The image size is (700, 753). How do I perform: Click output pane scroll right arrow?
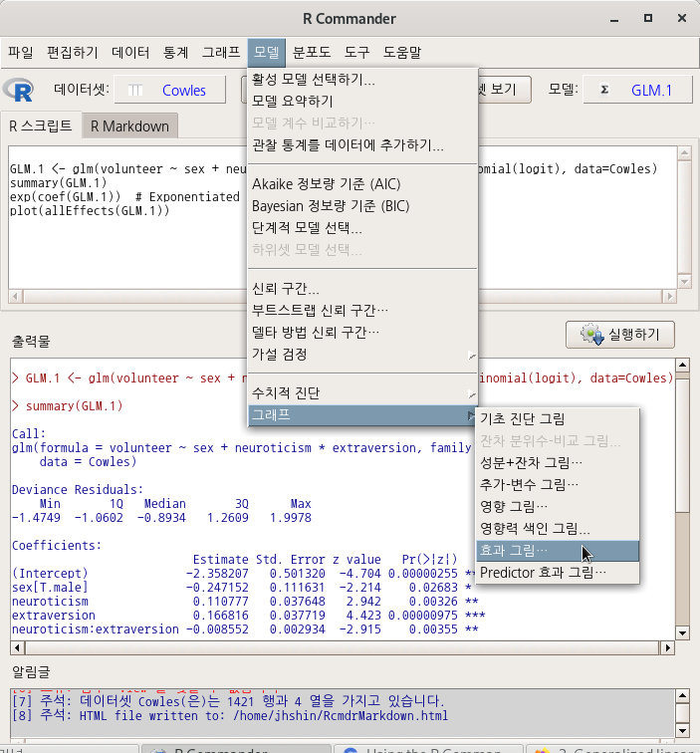tap(667, 647)
